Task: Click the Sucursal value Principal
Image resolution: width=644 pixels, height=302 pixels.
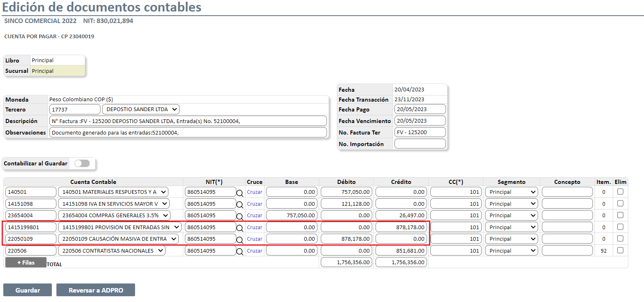Action: 43,71
